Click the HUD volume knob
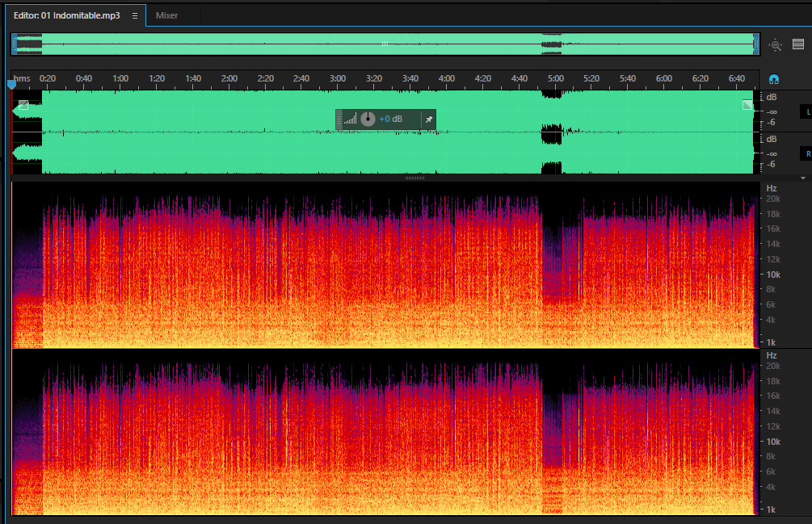This screenshot has height=524, width=812. coord(368,119)
